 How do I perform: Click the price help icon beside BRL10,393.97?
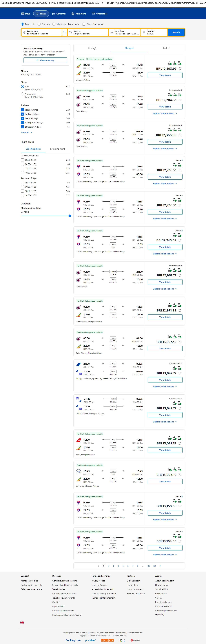coord(180,68)
